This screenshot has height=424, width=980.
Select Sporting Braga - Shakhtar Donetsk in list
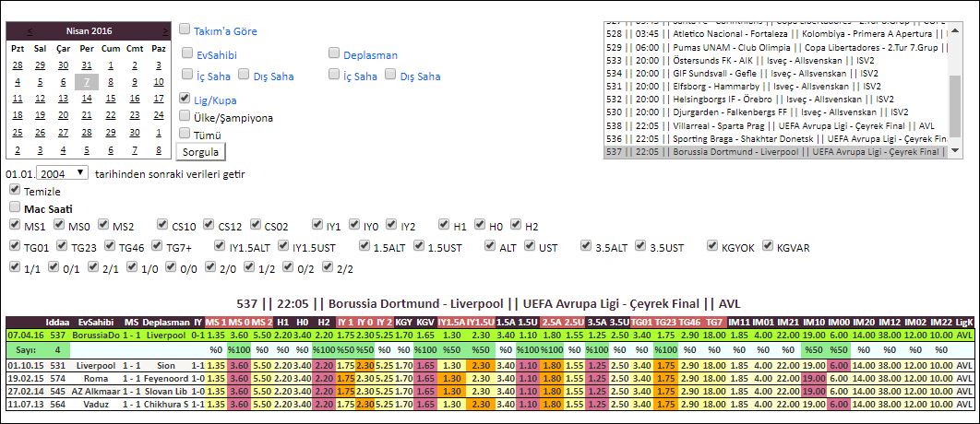(775, 138)
